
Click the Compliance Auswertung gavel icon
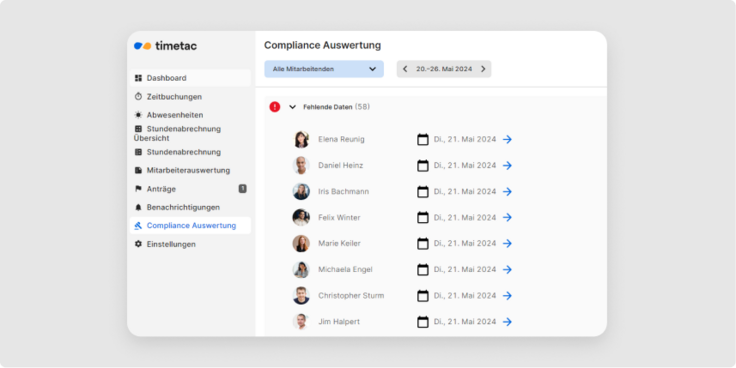138,226
